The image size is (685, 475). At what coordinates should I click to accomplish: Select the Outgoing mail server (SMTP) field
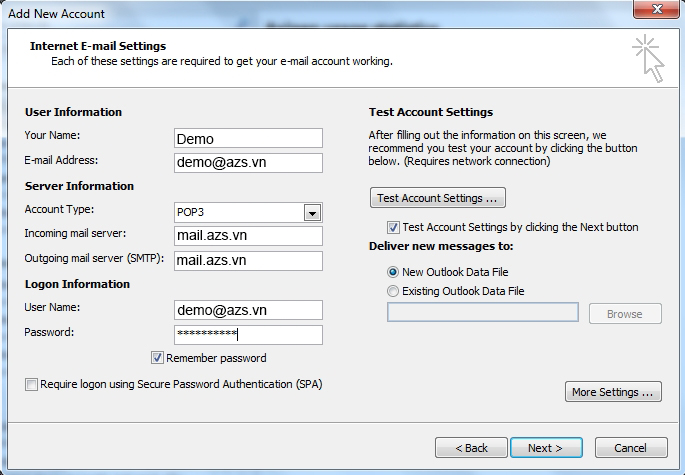point(248,261)
